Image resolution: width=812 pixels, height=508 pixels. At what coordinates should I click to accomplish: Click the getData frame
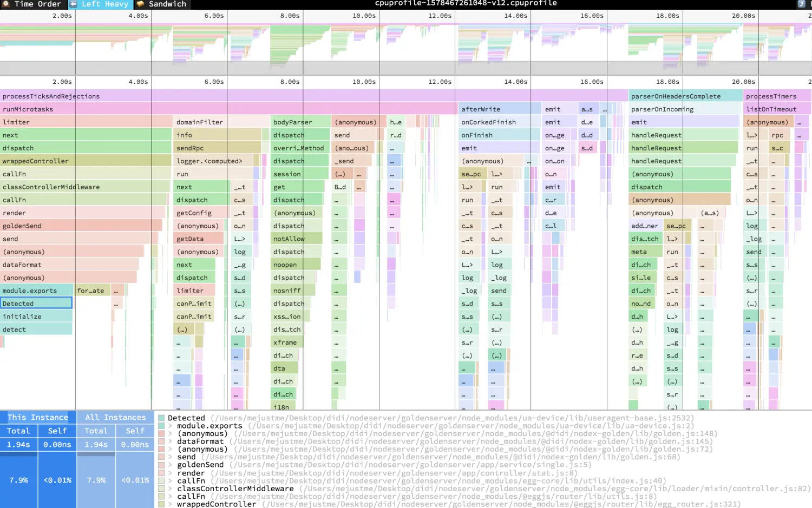(x=199, y=239)
